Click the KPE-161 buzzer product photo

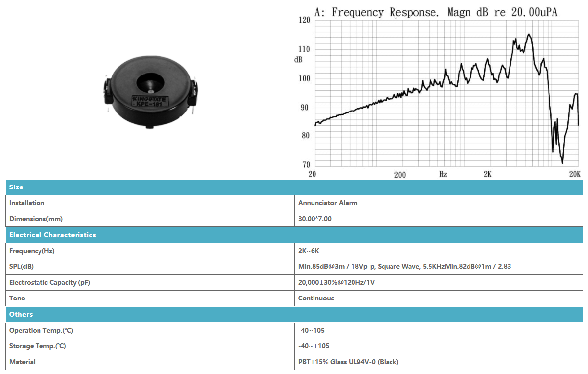[x=151, y=92]
